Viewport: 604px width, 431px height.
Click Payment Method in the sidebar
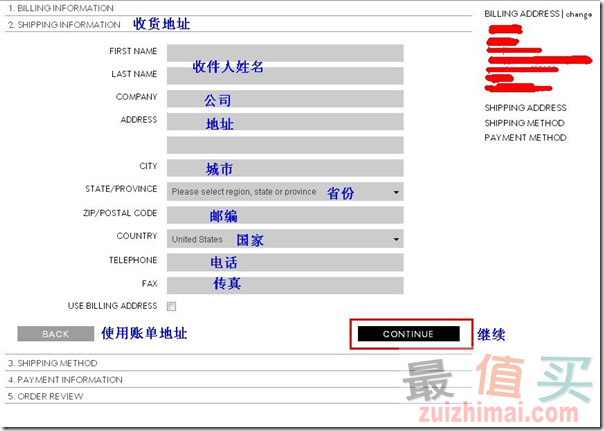pos(525,138)
